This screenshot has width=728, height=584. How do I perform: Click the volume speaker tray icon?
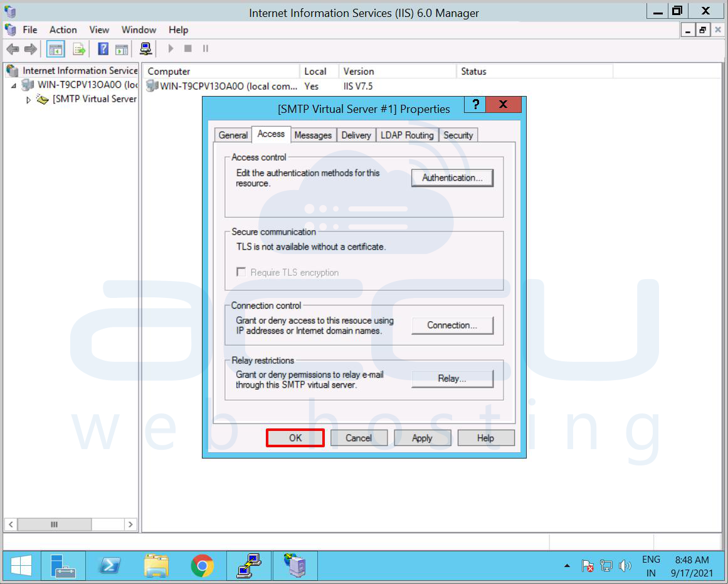[625, 566]
